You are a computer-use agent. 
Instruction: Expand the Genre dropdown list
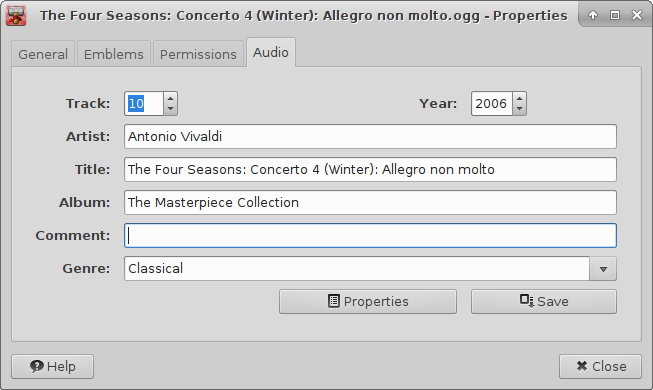click(x=603, y=269)
